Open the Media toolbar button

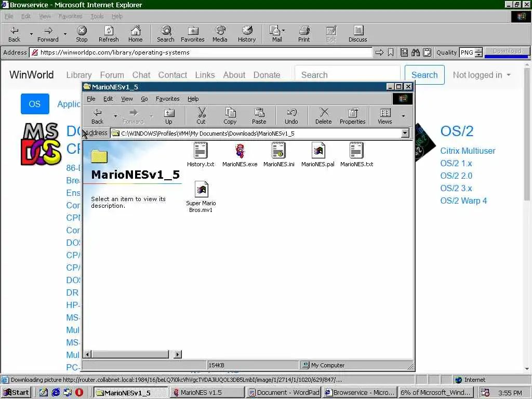(x=220, y=34)
